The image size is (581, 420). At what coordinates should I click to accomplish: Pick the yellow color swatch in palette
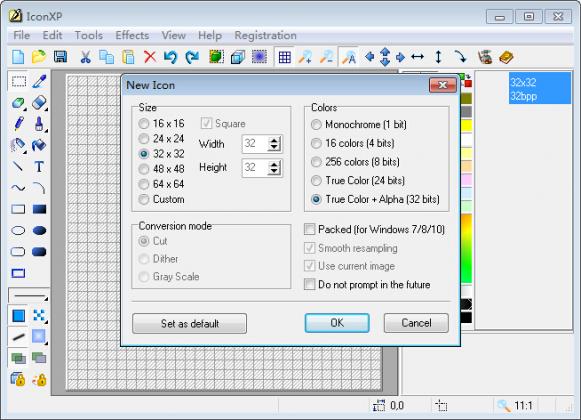pyautogui.click(x=467, y=125)
